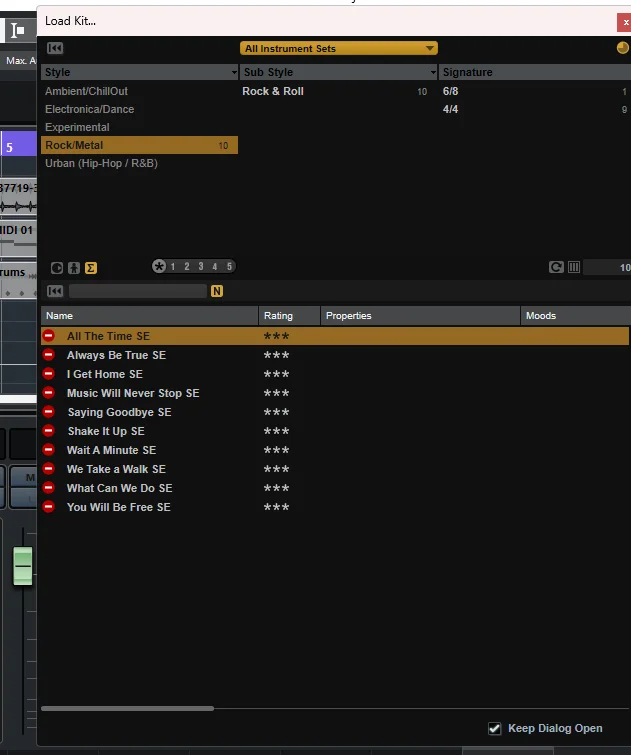
Task: Click the Moods column header
Action: coord(576,316)
